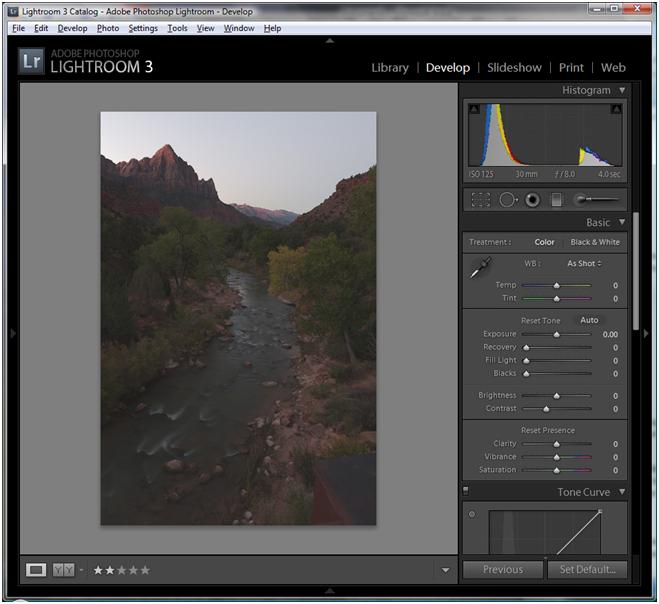Switch to the Web module

coord(613,68)
